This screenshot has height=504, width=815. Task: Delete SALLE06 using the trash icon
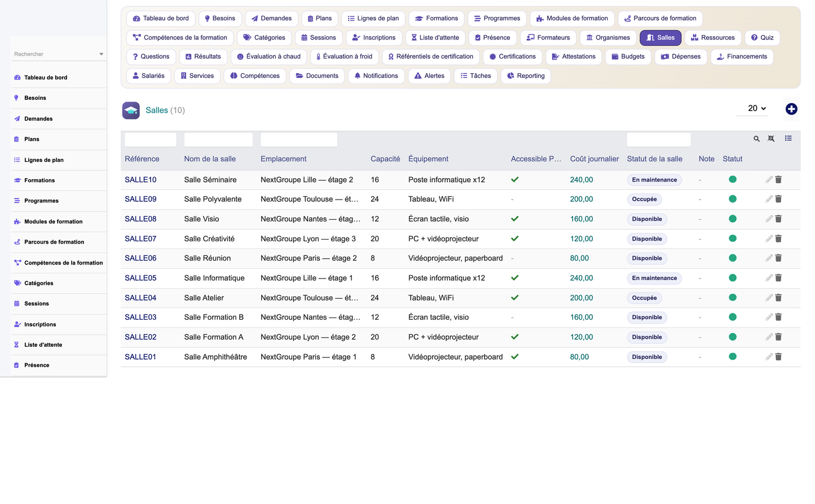click(x=778, y=258)
